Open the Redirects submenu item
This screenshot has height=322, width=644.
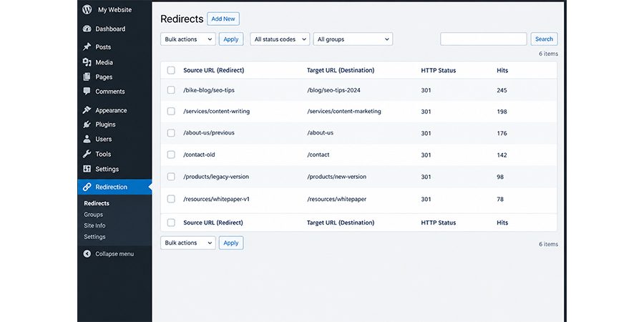click(x=97, y=203)
